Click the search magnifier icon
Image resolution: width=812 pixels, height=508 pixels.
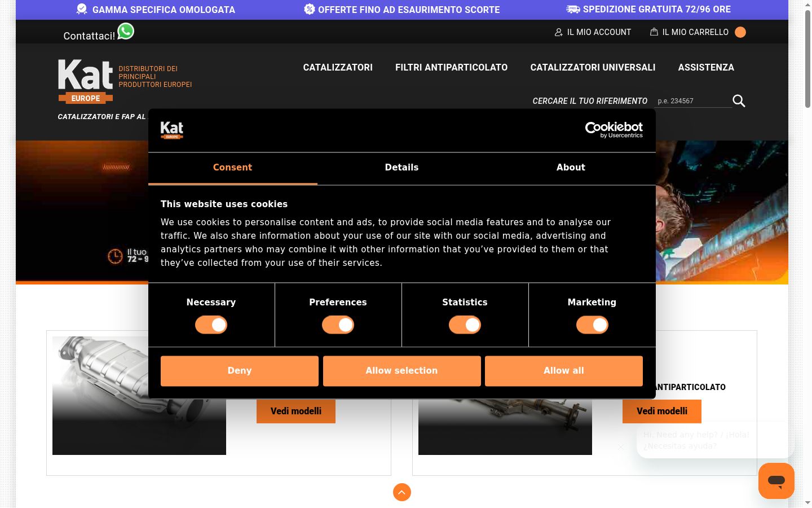[739, 101]
